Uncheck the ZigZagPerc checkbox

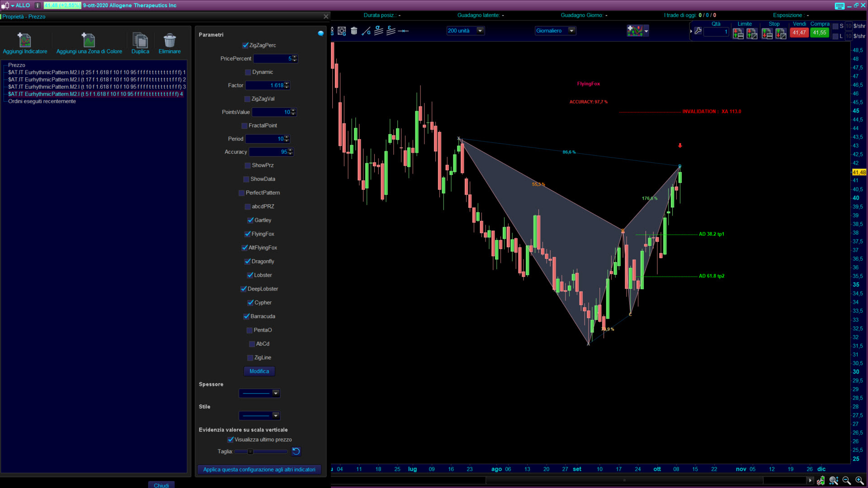[245, 45]
